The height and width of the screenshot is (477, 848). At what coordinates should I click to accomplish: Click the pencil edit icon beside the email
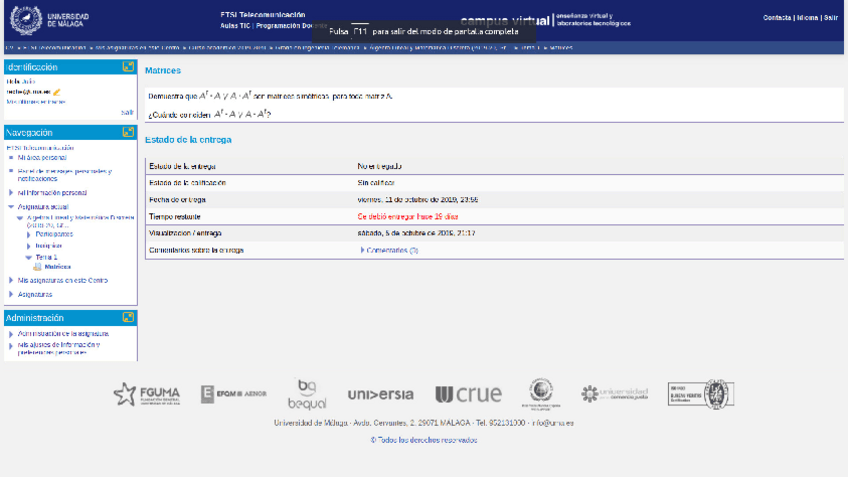57,92
